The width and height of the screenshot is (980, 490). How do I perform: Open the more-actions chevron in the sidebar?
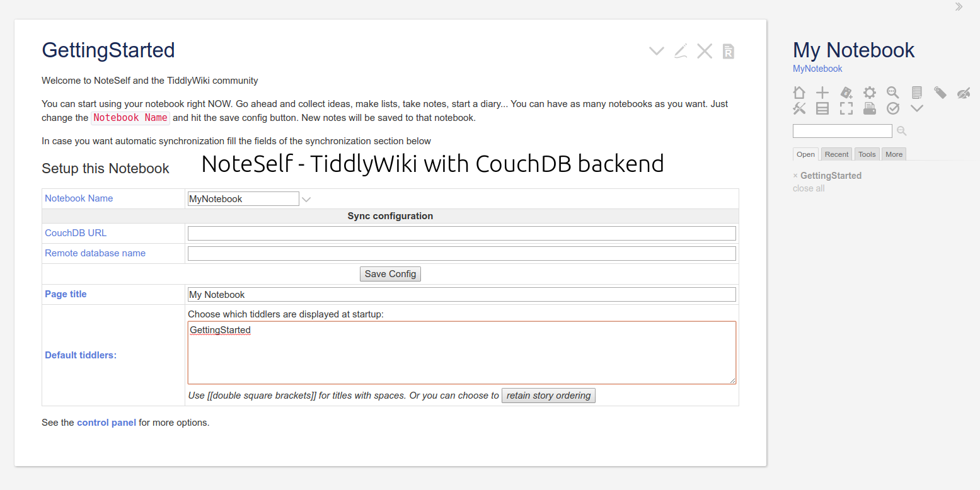916,108
